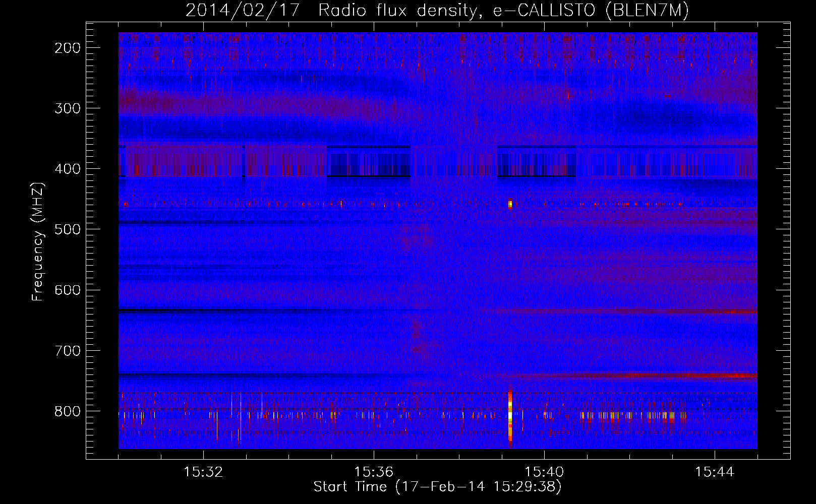Click the small bright burst near 460 MHz
Image resolution: width=816 pixels, height=504 pixels.
click(510, 204)
